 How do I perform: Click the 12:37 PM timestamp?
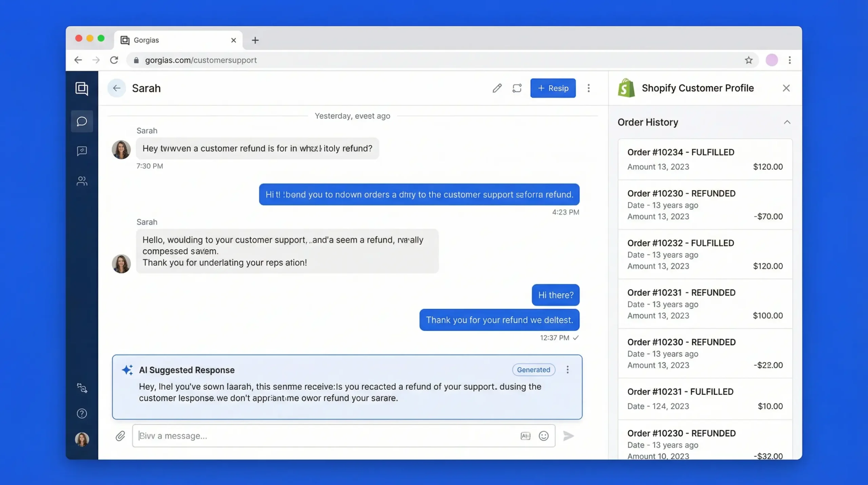(x=554, y=338)
